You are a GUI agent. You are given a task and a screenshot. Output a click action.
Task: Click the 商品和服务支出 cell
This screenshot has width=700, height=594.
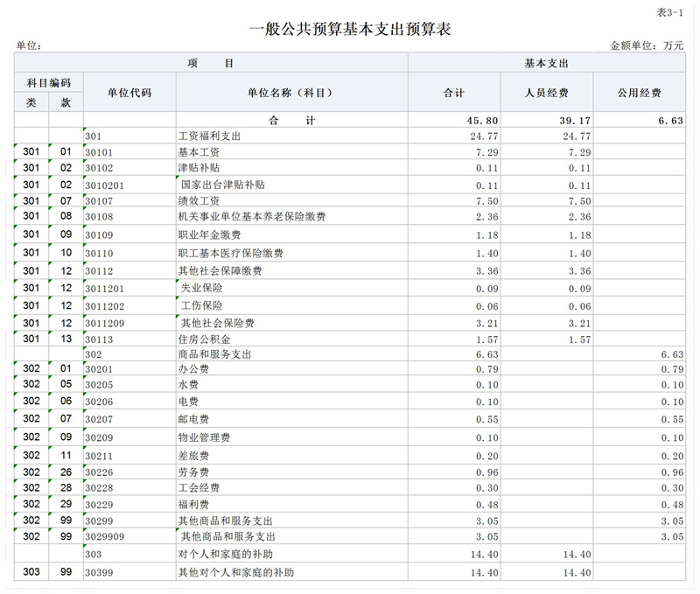click(214, 354)
